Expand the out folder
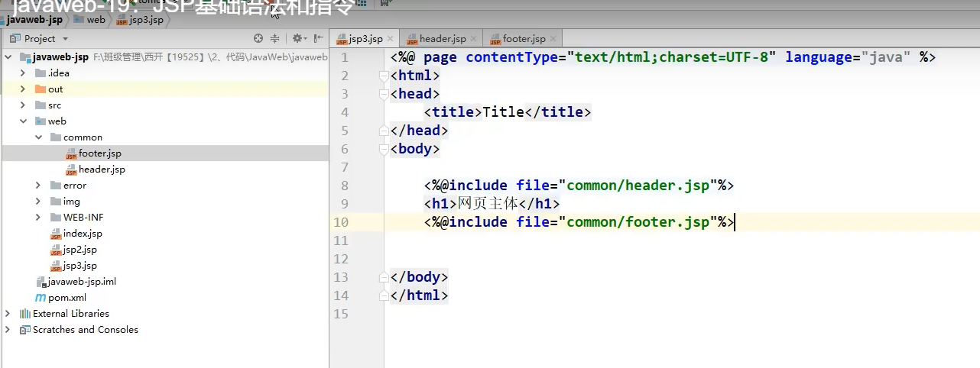 pos(24,89)
